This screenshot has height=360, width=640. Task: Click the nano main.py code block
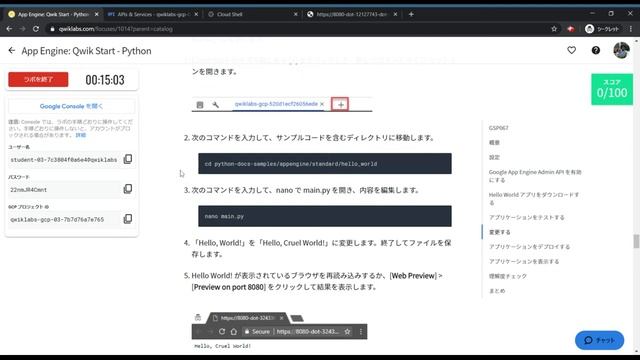pos(325,216)
